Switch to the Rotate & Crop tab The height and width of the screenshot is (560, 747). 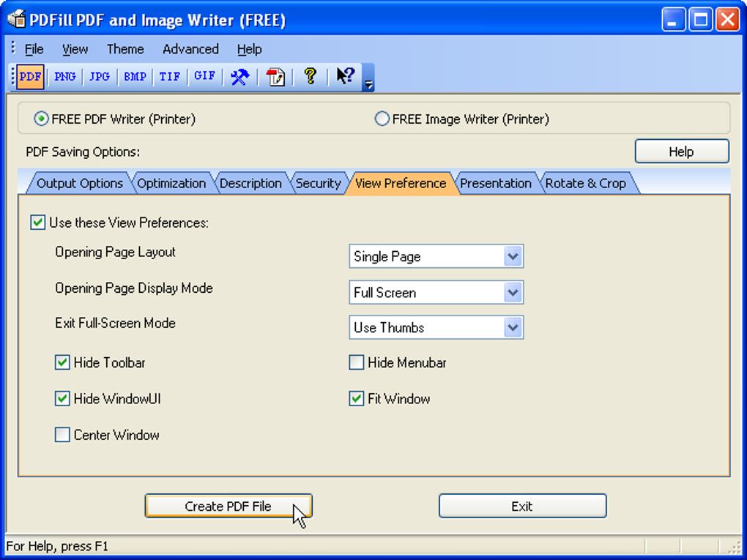585,183
